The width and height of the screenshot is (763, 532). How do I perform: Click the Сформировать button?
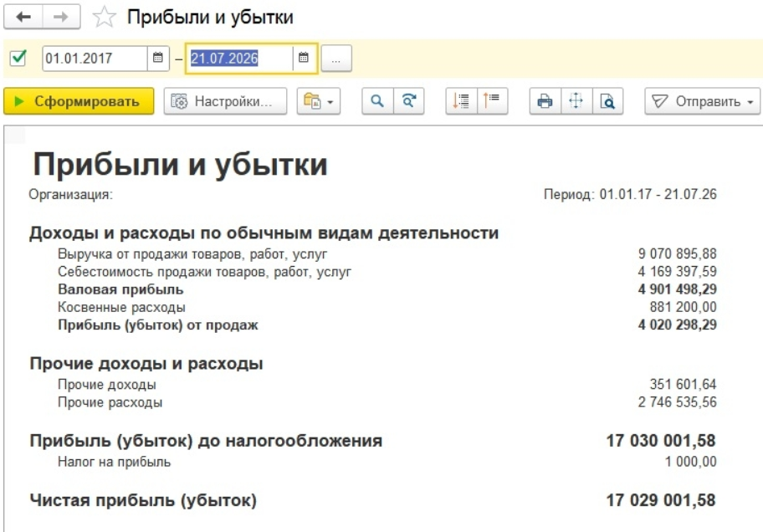(x=79, y=101)
